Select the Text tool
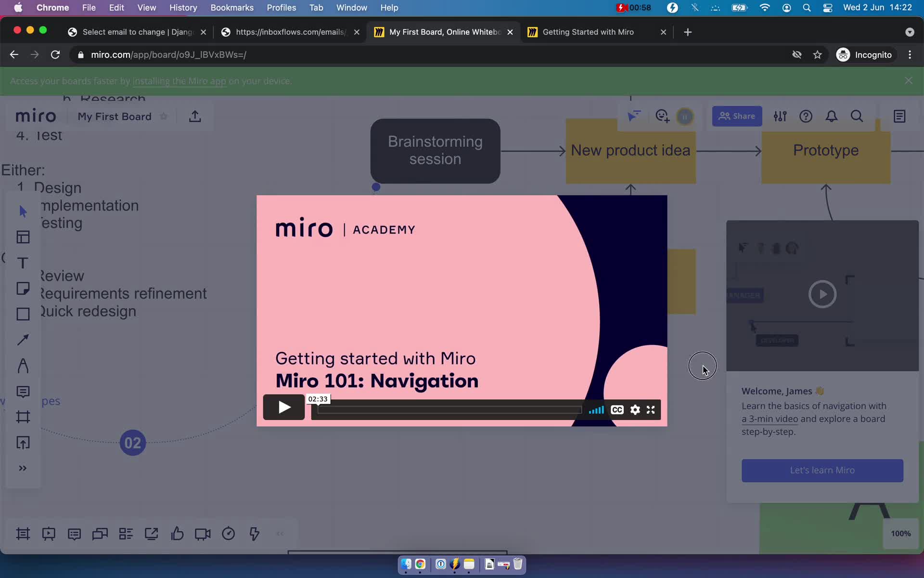The image size is (924, 578). tap(23, 263)
